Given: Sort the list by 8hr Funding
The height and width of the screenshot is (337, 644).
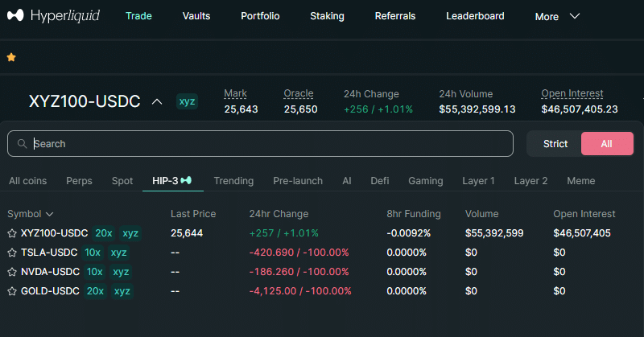Looking at the screenshot, I should pos(413,214).
